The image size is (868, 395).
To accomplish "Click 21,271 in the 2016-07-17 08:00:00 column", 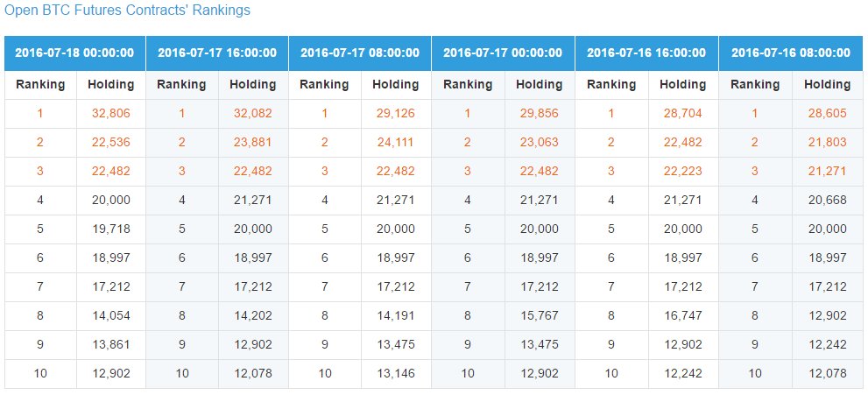I will coord(395,201).
